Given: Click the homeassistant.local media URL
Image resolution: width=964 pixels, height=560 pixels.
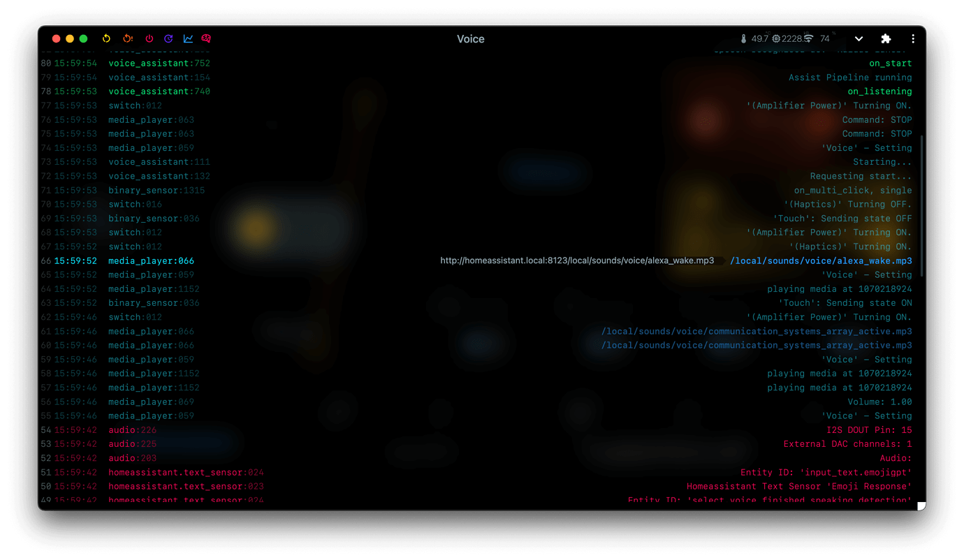Looking at the screenshot, I should pyautogui.click(x=576, y=260).
